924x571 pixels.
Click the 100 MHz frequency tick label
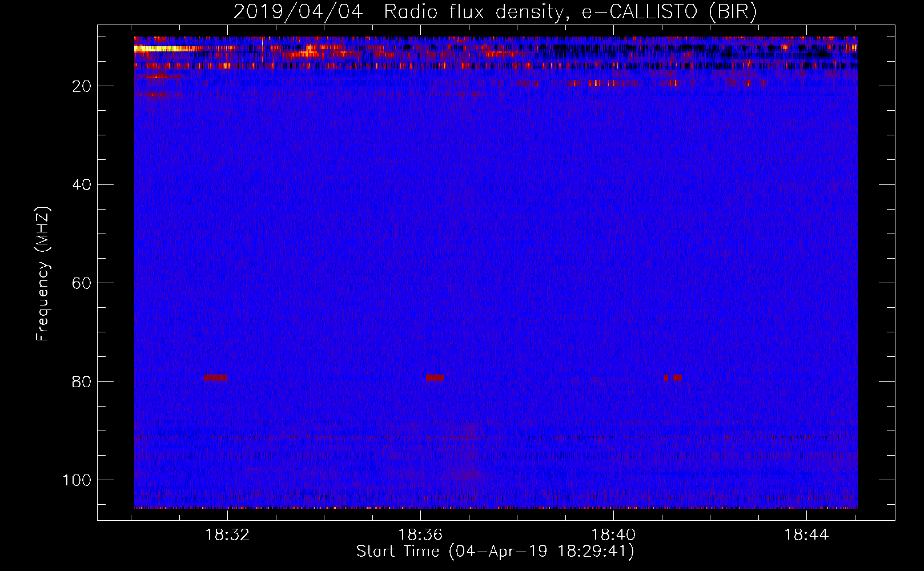click(77, 480)
